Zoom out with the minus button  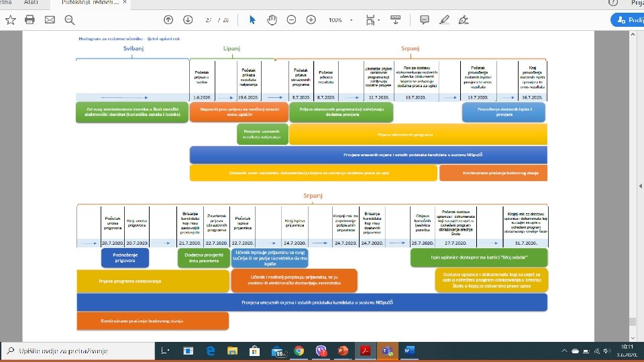coord(291,19)
